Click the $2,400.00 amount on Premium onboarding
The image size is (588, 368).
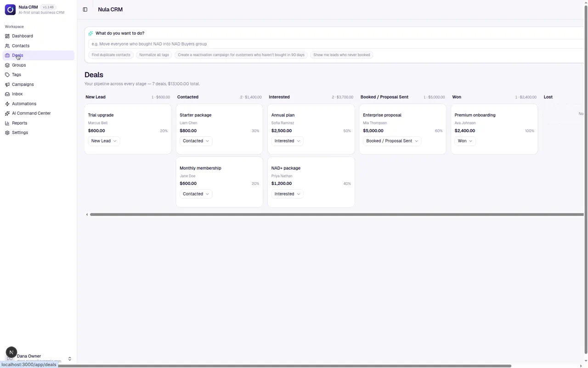click(x=465, y=131)
